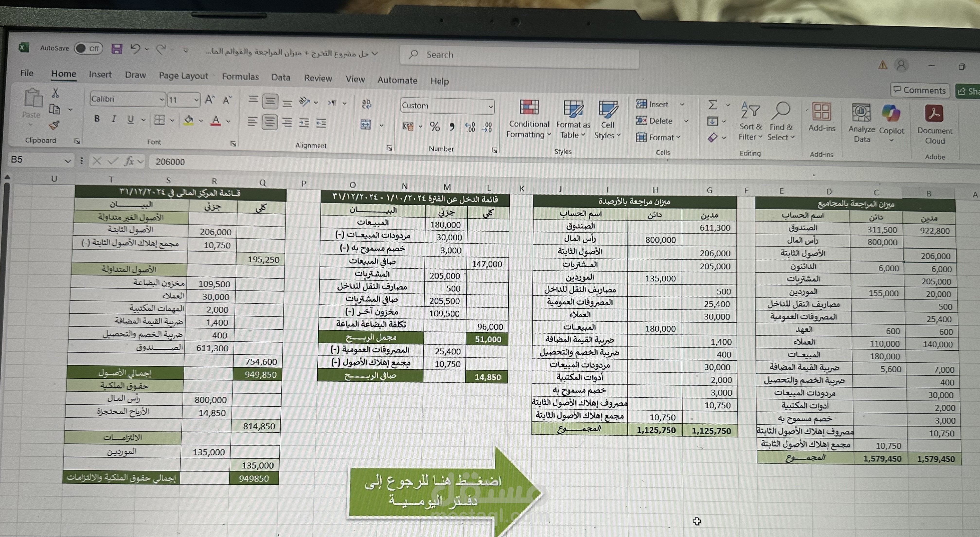
Task: Click the Fill Color bucket
Action: pos(188,120)
